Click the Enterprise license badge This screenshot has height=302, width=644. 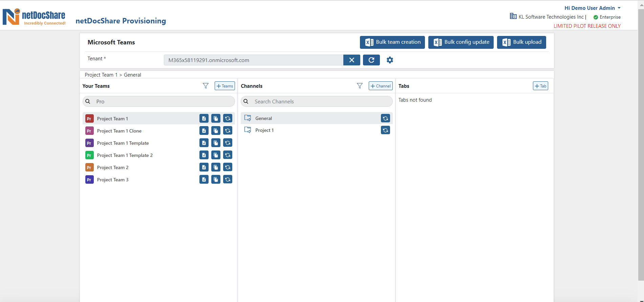pyautogui.click(x=607, y=17)
